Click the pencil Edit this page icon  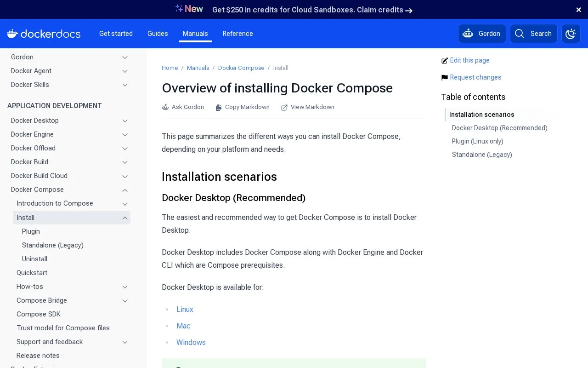(444, 61)
